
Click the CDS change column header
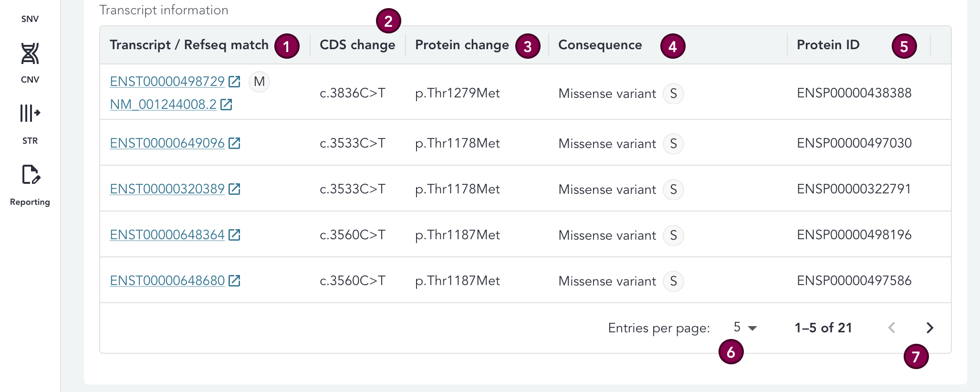(x=357, y=45)
